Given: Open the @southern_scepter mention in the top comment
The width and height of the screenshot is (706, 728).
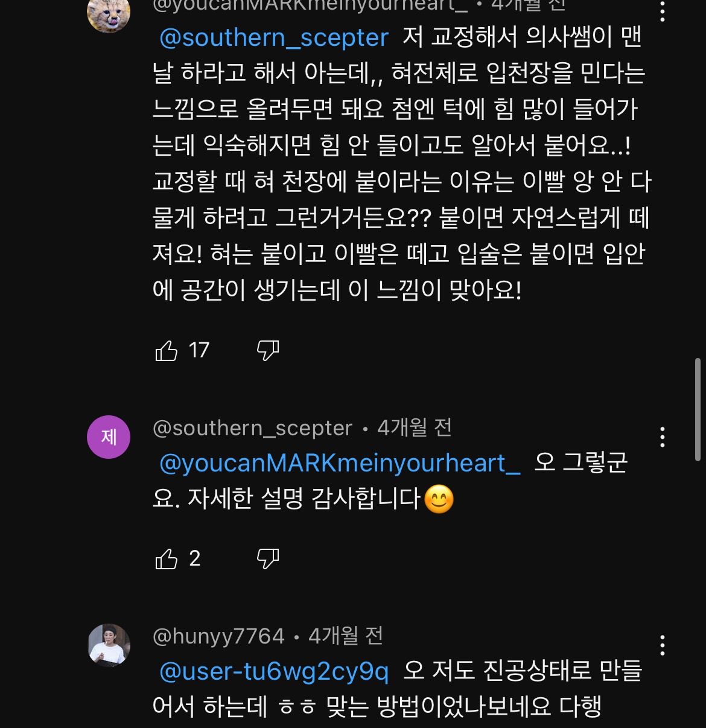Looking at the screenshot, I should tap(274, 38).
